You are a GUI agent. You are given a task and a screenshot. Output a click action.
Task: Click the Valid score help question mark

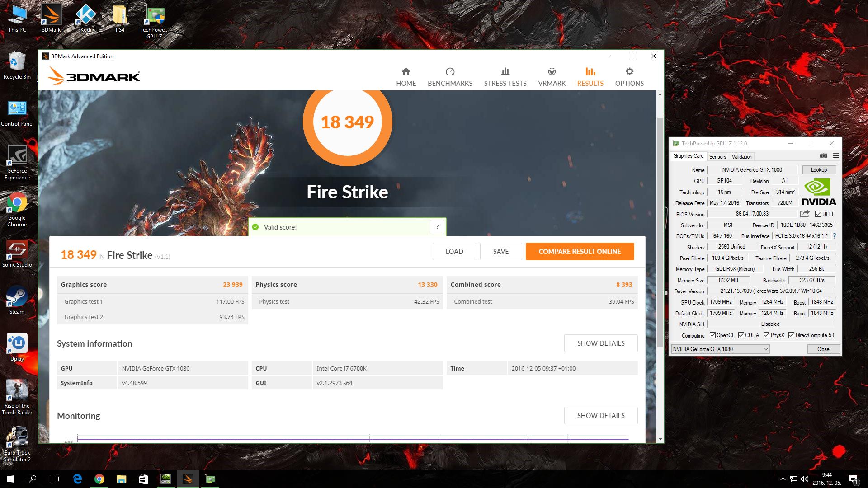click(437, 227)
